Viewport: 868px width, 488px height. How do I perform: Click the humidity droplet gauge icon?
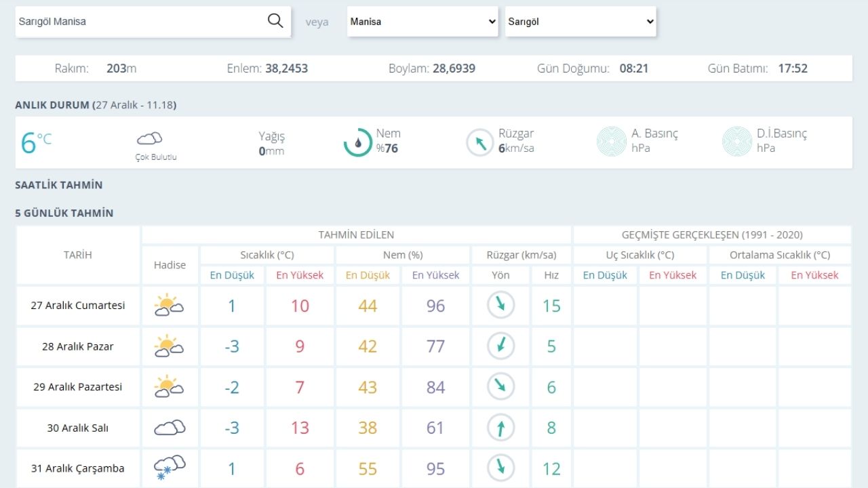pyautogui.click(x=357, y=142)
